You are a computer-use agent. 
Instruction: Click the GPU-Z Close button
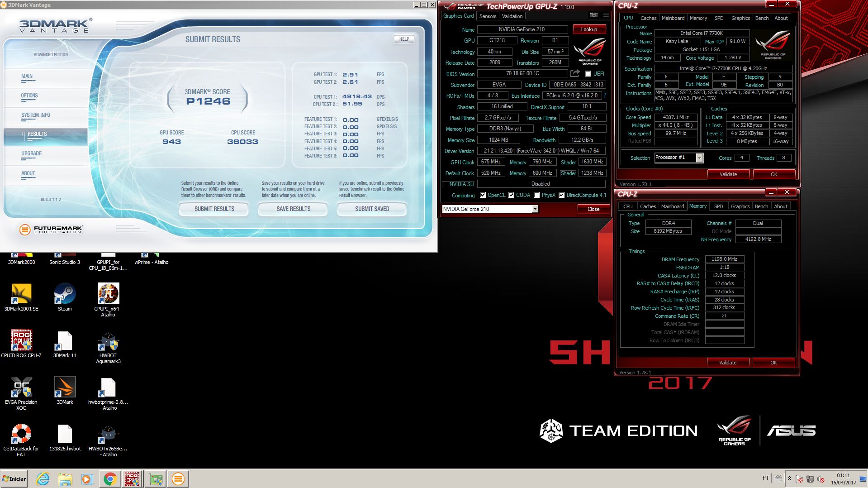click(x=593, y=209)
